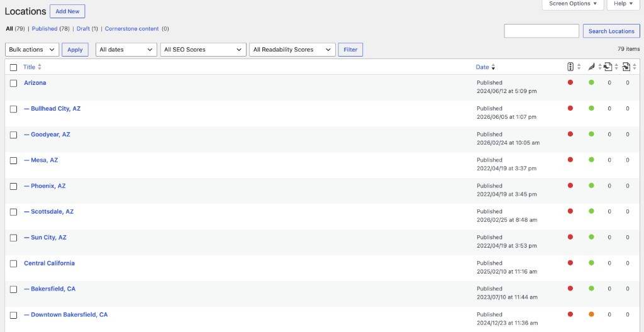Viewport: 644px width, 332px height.
Task: Open the Goodyear, AZ link
Action: point(47,135)
